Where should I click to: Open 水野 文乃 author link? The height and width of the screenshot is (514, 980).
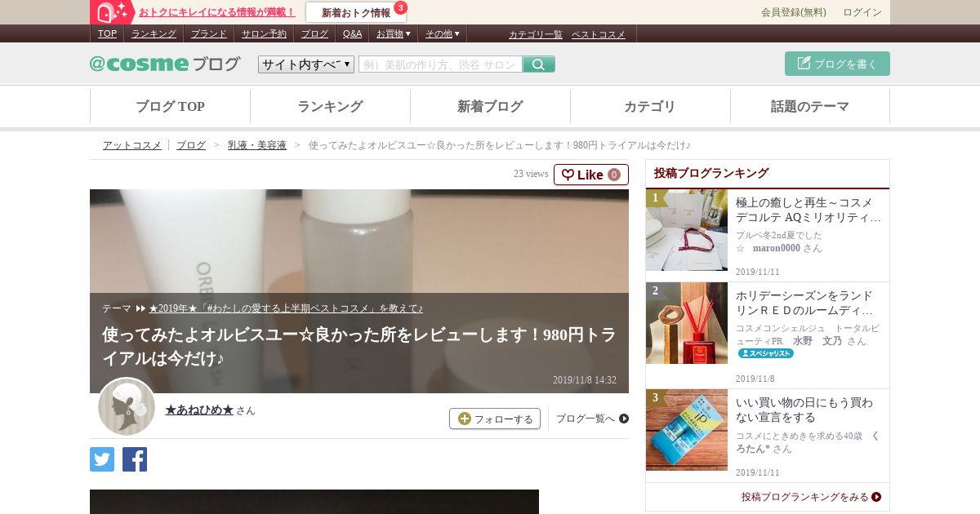(817, 341)
